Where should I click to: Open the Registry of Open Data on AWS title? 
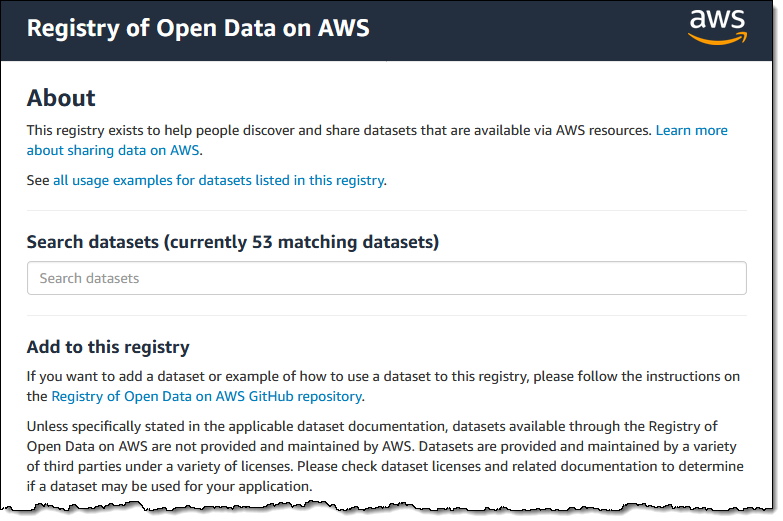pos(198,28)
